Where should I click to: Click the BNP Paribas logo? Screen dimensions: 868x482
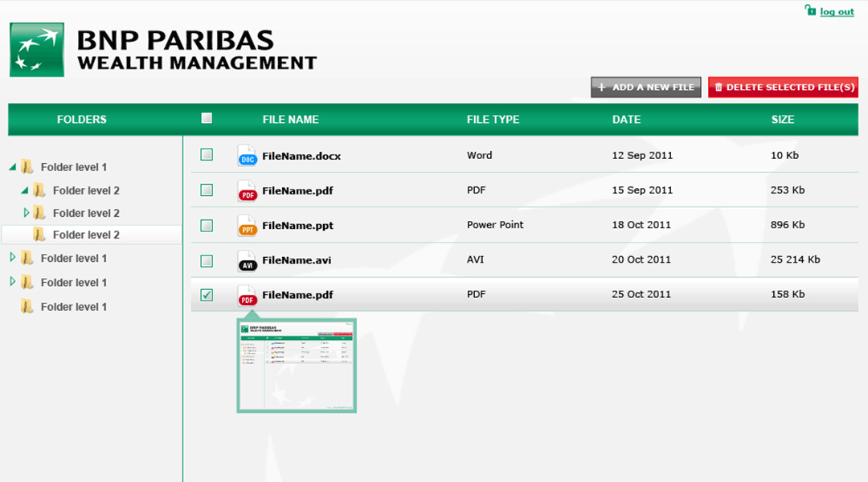(37, 50)
